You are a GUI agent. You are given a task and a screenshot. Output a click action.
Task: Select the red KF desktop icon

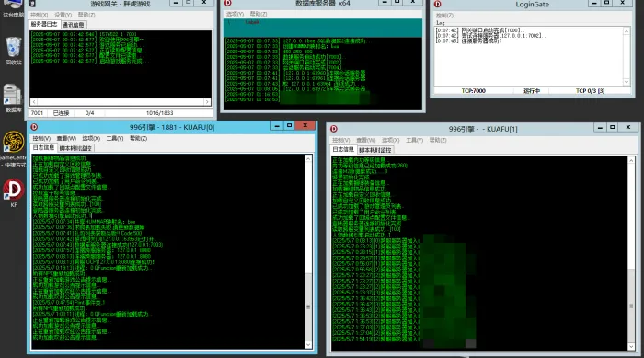14,190
